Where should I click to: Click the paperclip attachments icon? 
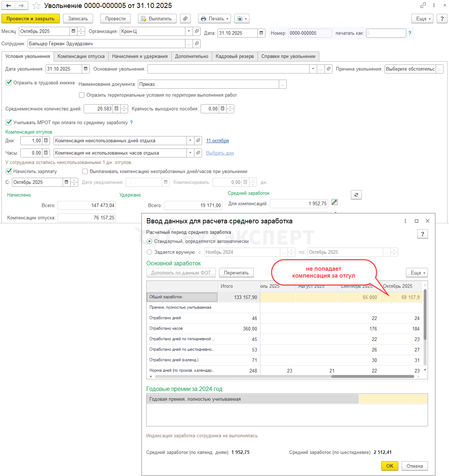(185, 18)
